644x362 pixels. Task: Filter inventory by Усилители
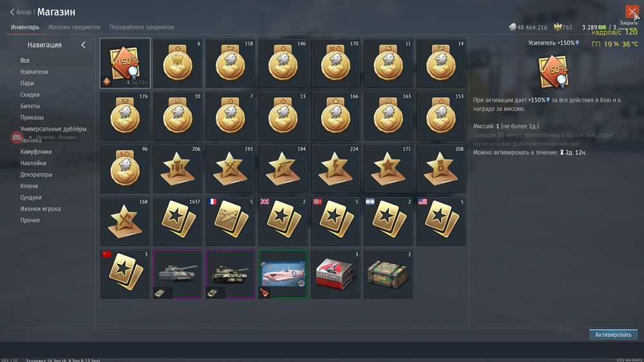click(34, 71)
